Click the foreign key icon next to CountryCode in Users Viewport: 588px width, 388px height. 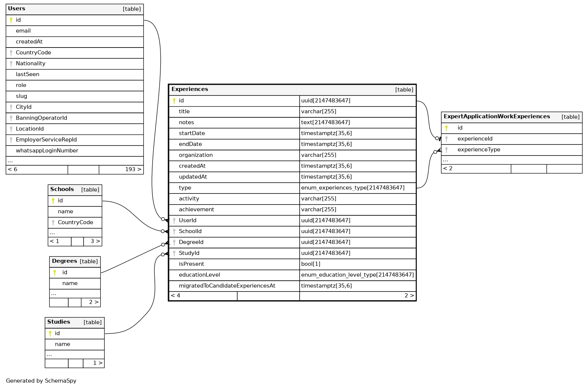pos(11,53)
